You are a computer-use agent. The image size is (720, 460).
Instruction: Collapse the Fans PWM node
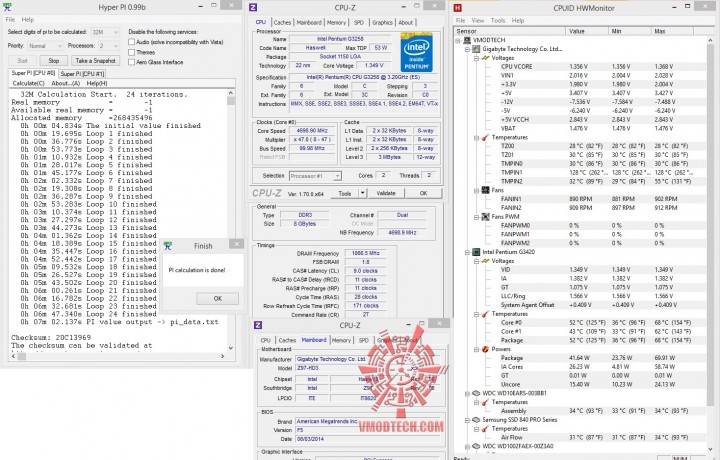pos(477,217)
